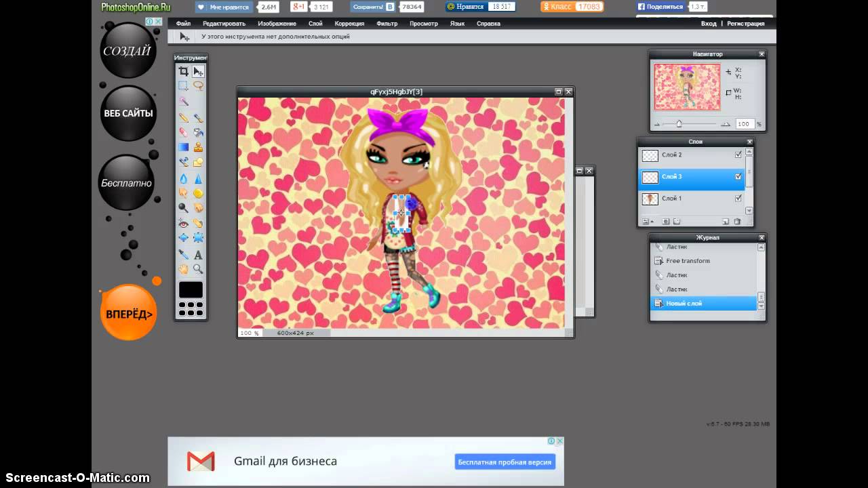Select the Burn hand tool
Viewport: 868px width, 488px height.
(x=198, y=208)
